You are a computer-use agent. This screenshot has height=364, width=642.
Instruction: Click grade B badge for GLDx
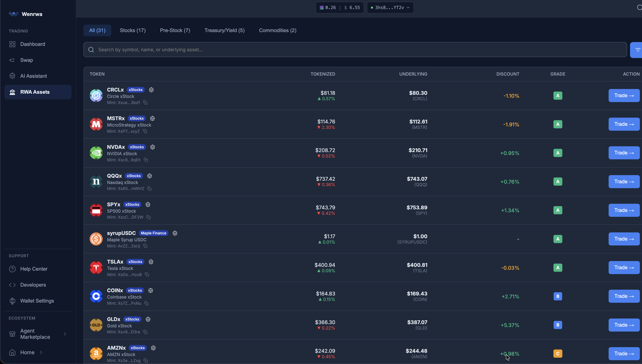558,325
